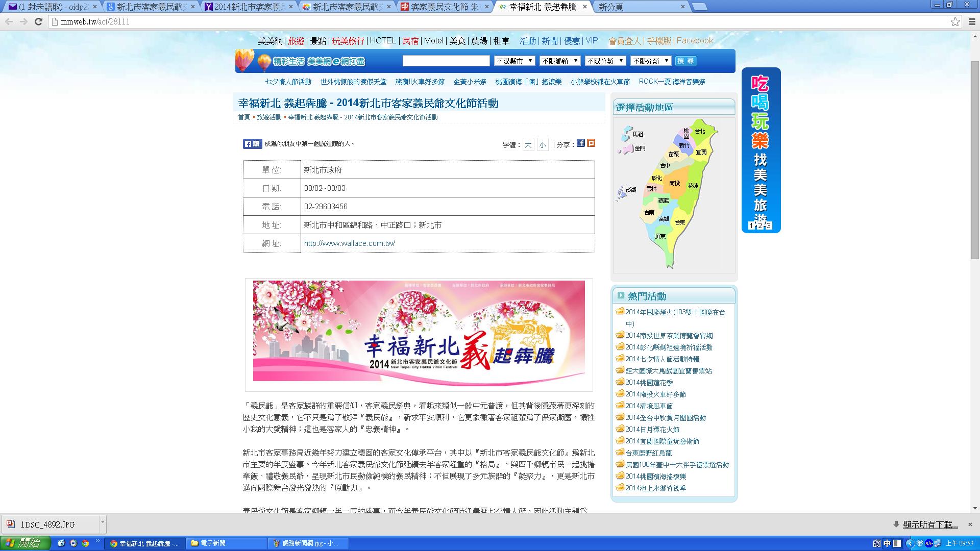Select 南投 on the Taiwan map

[674, 183]
